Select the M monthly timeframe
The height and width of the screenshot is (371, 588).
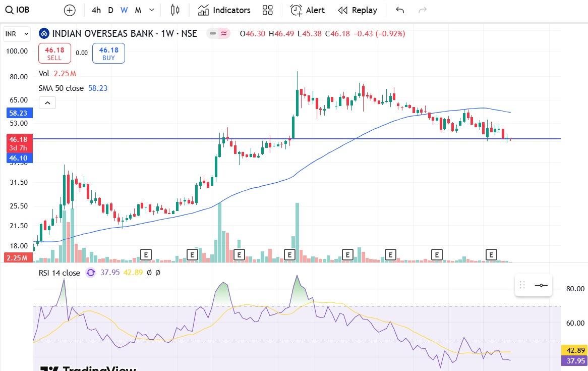tap(138, 10)
